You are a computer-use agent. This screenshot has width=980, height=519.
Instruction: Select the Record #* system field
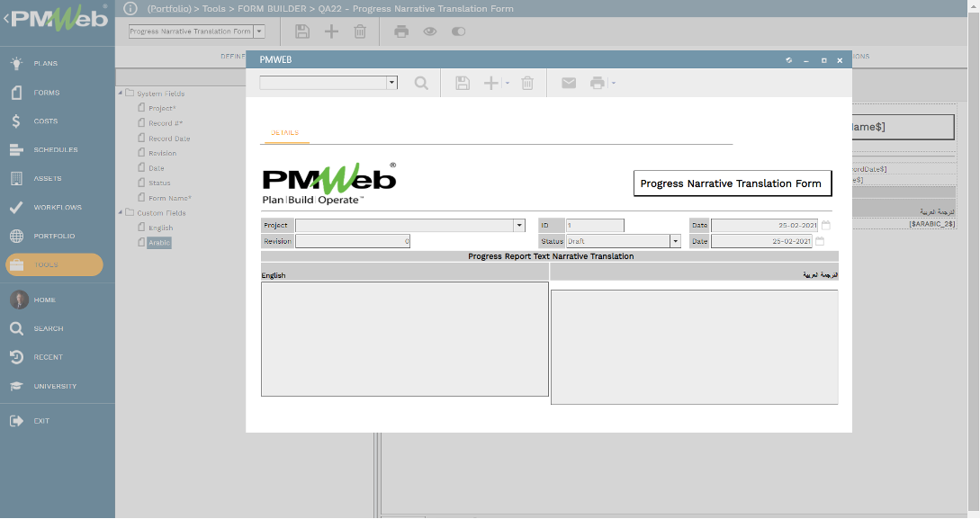coord(166,123)
